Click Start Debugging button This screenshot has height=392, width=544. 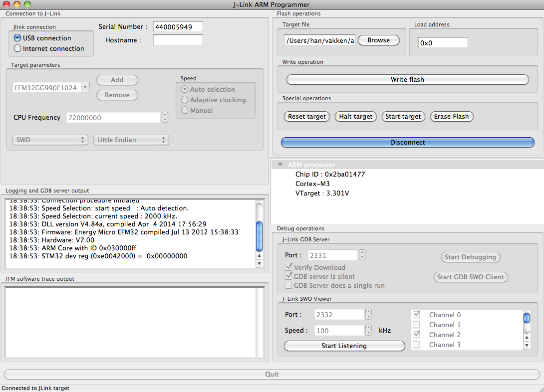click(470, 257)
